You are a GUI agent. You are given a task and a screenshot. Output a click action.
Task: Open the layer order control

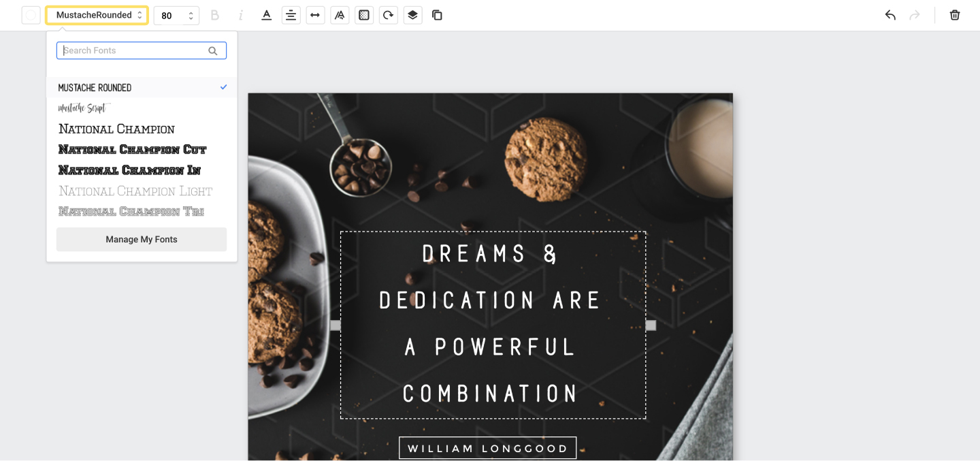pyautogui.click(x=413, y=14)
